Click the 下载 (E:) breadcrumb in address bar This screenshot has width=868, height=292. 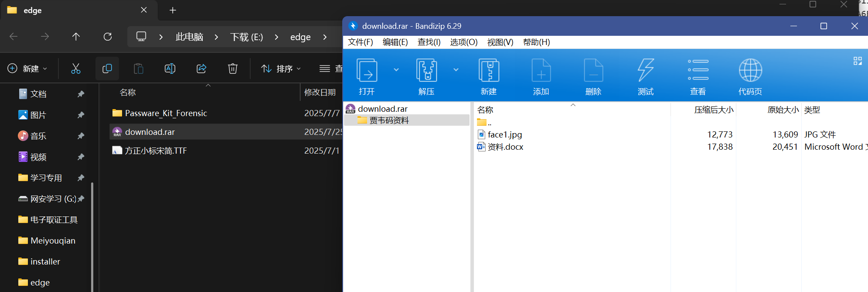pyautogui.click(x=246, y=37)
